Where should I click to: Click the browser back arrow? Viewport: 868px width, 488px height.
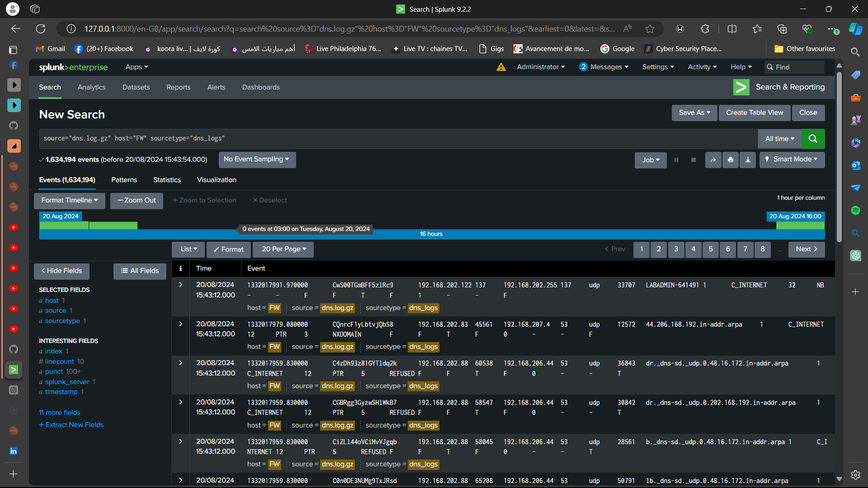coord(16,29)
